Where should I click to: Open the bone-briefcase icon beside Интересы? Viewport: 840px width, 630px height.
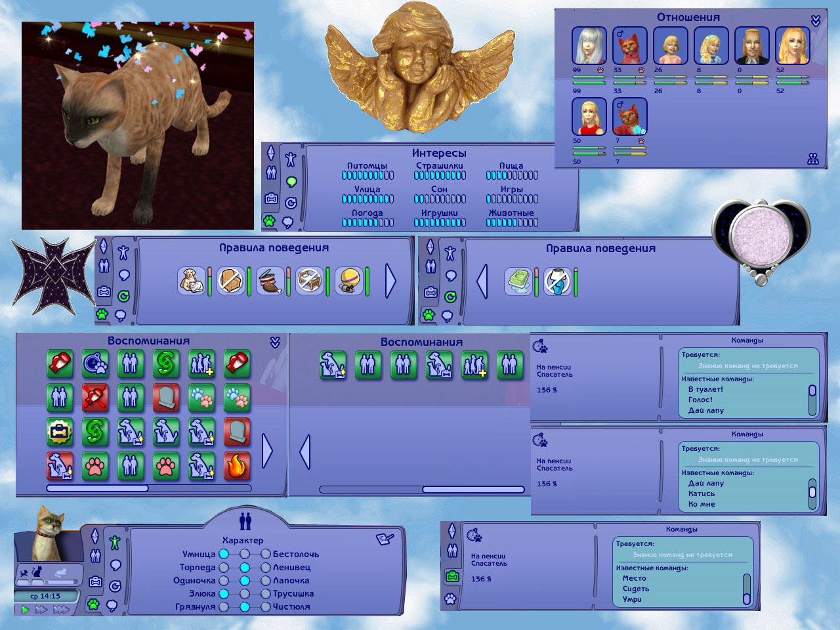point(271,198)
